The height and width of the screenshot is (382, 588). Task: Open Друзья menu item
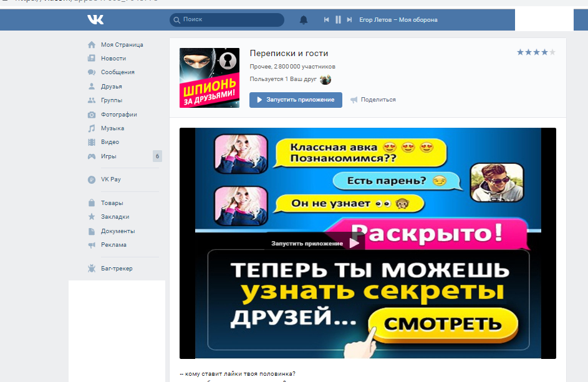pos(112,86)
